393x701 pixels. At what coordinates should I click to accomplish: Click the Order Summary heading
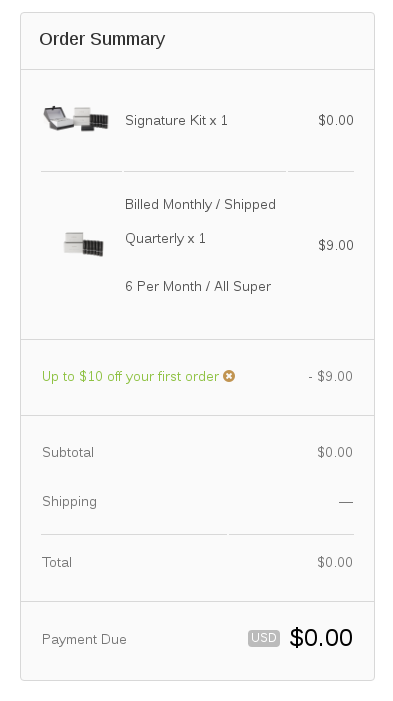[x=102, y=39]
